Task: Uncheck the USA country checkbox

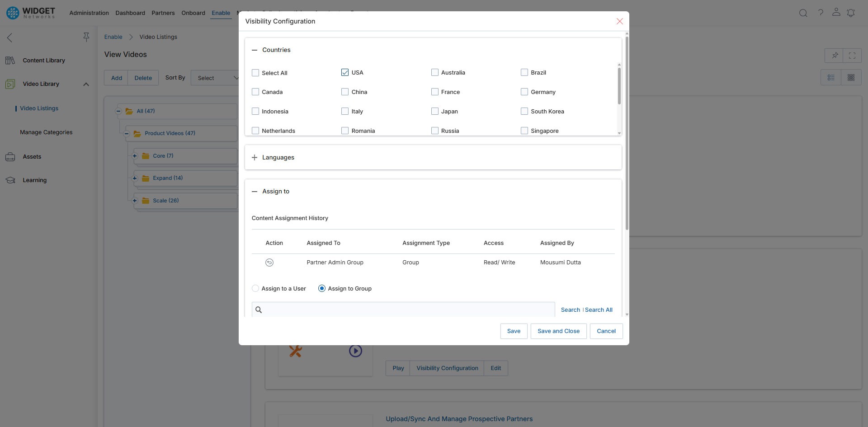Action: pos(345,72)
